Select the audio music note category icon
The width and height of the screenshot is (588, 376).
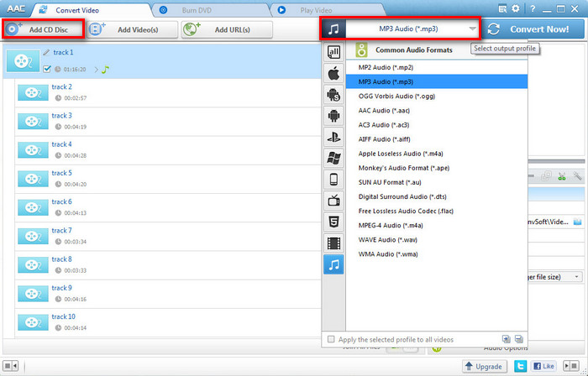pos(333,264)
